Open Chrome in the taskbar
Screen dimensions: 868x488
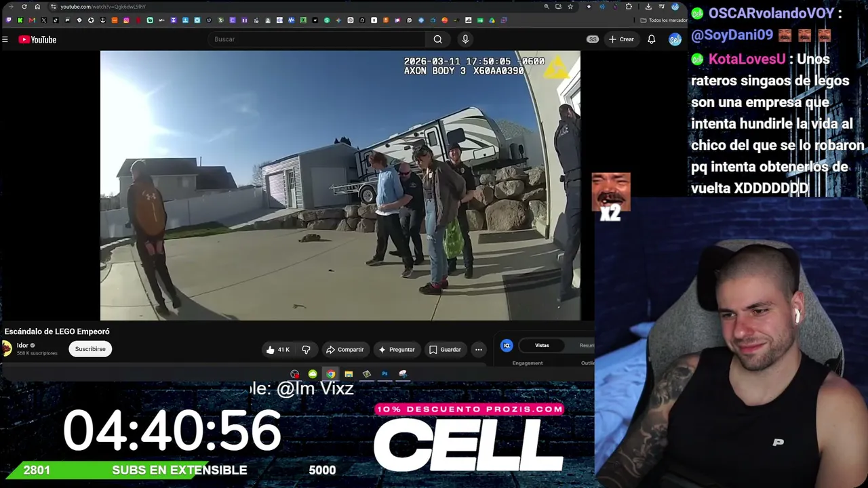point(331,374)
